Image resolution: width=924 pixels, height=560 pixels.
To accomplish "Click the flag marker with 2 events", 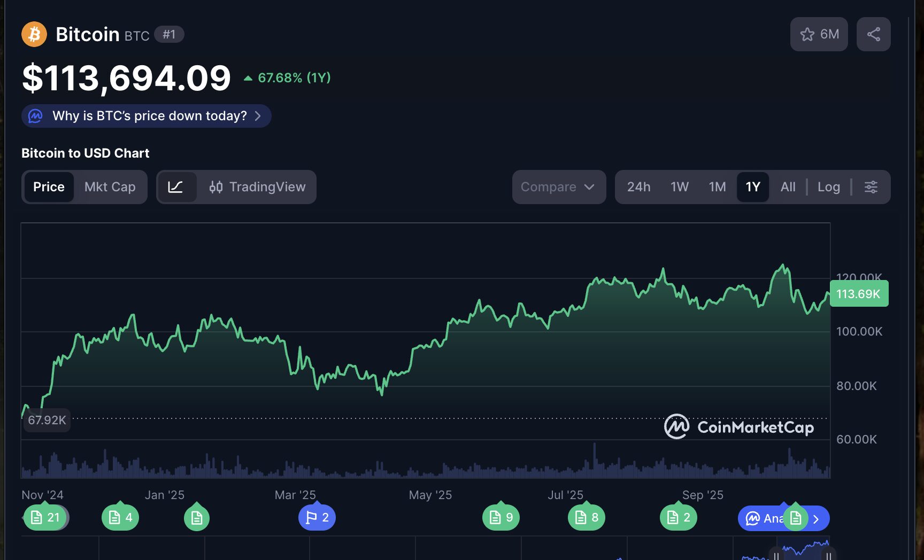I will coord(317,517).
